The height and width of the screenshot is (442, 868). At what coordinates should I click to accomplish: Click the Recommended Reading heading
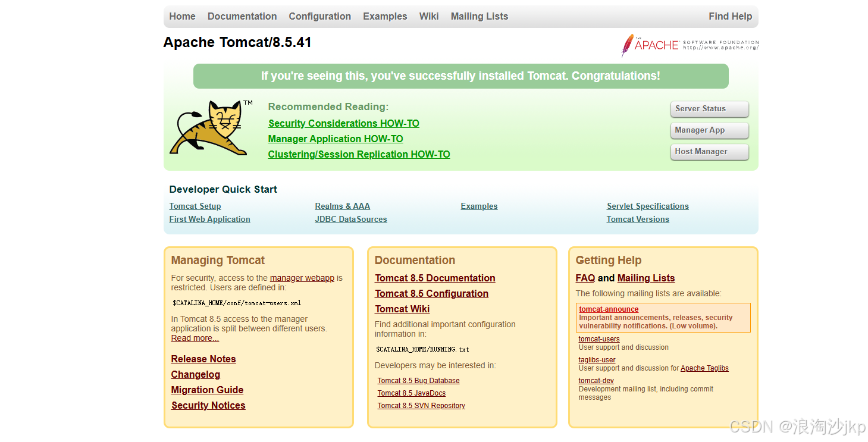coord(328,107)
